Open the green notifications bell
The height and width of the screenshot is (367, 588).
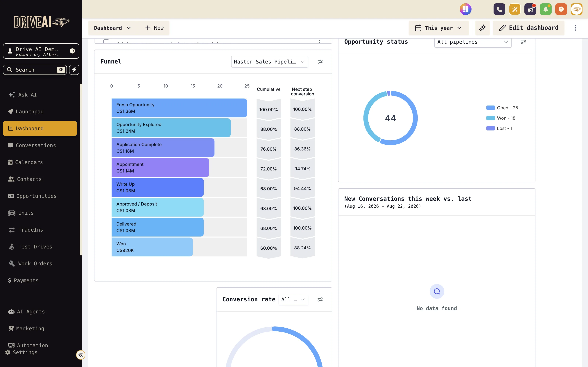pos(546,9)
